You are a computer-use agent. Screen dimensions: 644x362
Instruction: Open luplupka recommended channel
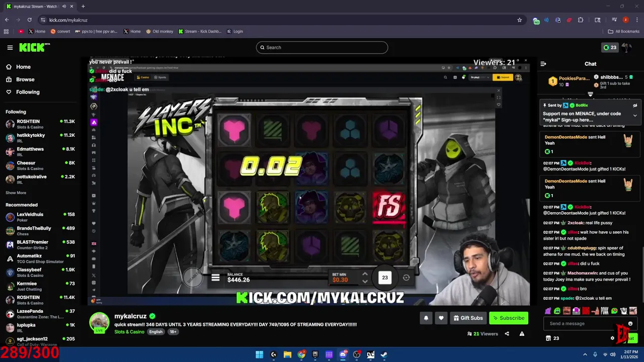(x=40, y=327)
